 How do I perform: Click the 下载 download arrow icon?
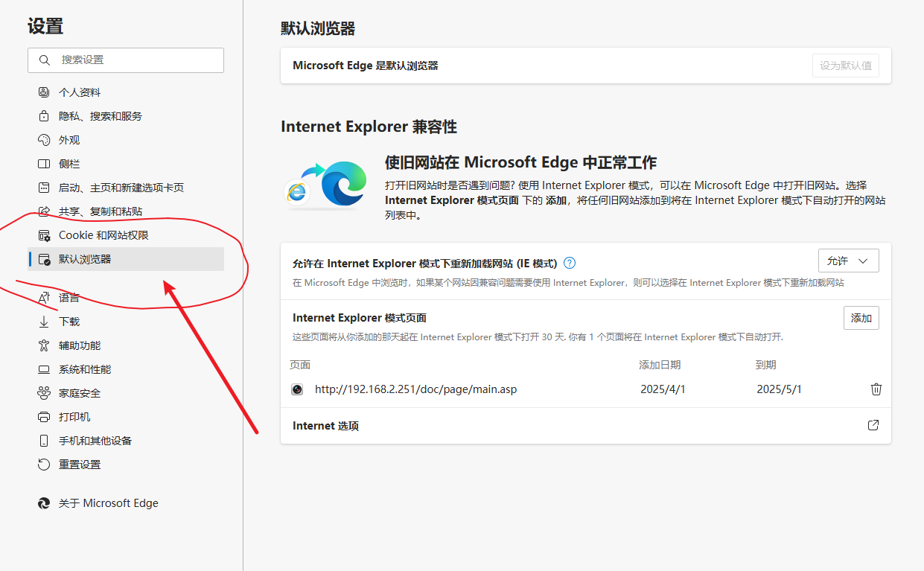[44, 322]
